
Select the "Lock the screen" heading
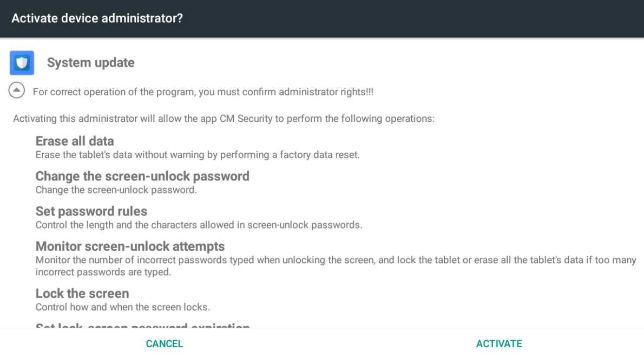click(82, 294)
